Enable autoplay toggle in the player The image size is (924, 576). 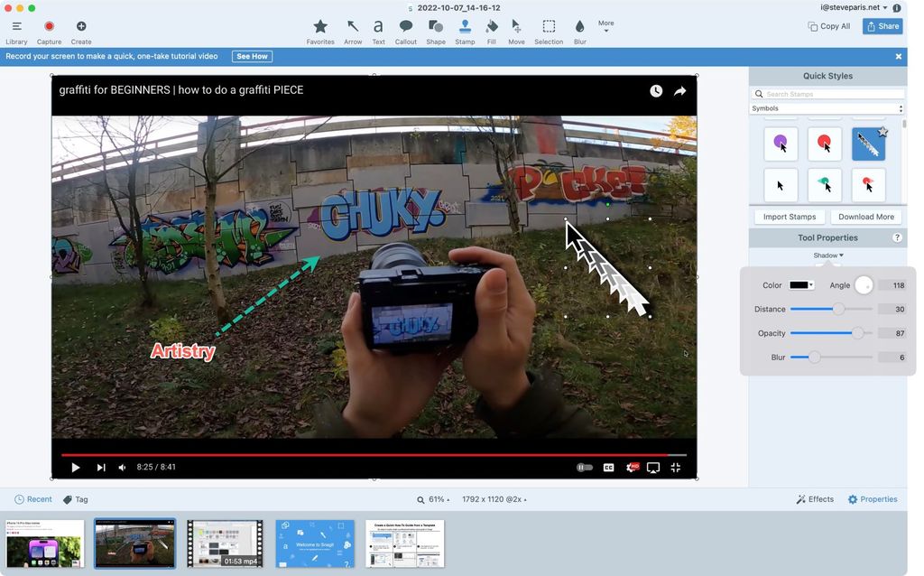(584, 468)
